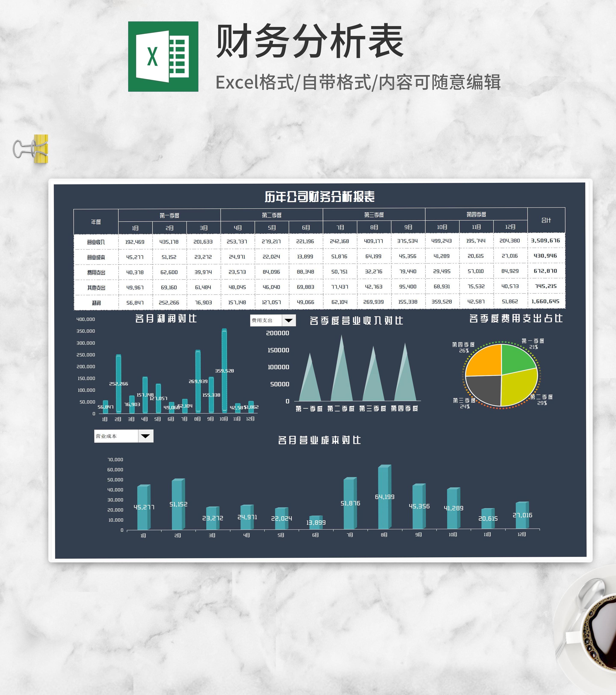Screen dimensions: 616x695
Task: Select the 各季度营业收入对比 area chart
Action: click(x=357, y=371)
